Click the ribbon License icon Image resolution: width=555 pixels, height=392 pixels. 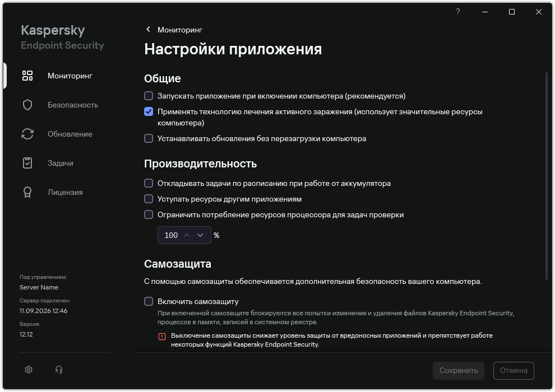27,192
